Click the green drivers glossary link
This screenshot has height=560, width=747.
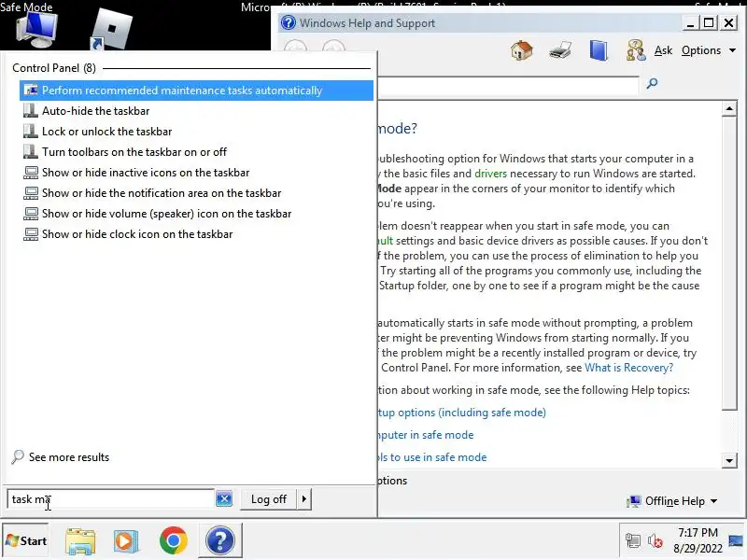coord(491,174)
